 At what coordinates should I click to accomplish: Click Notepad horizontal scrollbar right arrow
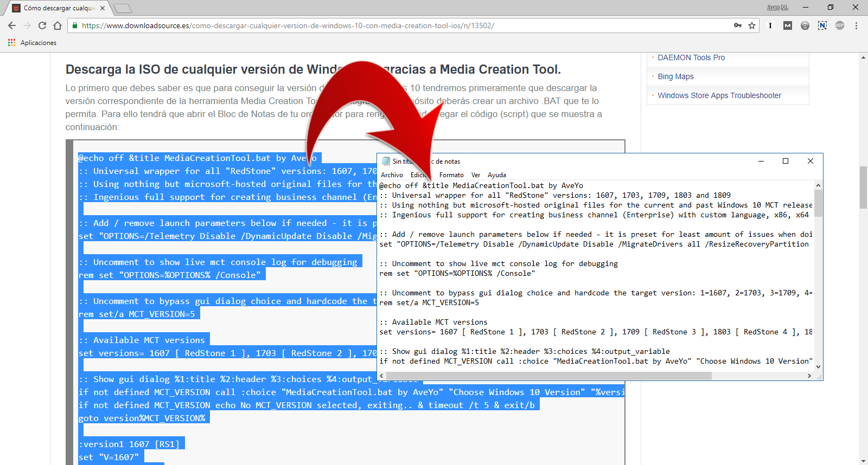pyautogui.click(x=809, y=376)
